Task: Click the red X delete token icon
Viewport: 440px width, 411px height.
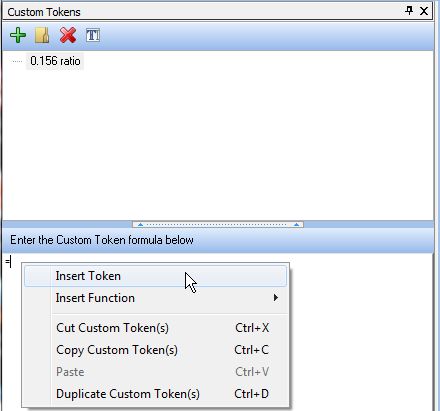Action: [68, 35]
